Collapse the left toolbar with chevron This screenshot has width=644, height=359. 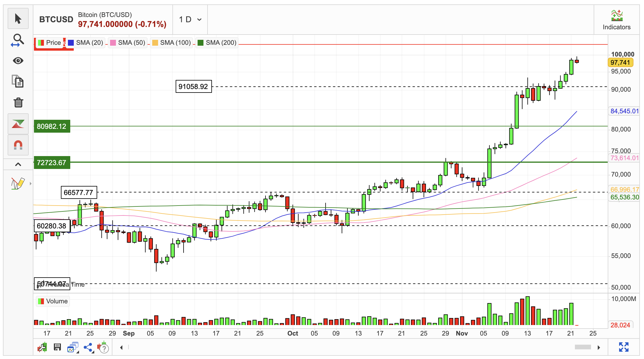click(18, 164)
